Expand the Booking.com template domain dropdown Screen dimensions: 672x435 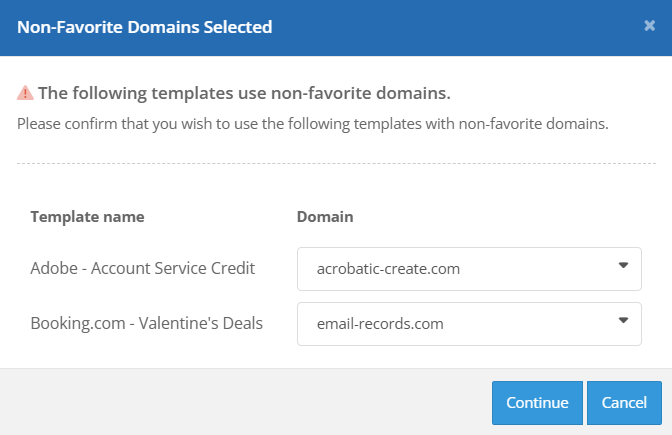469,324
